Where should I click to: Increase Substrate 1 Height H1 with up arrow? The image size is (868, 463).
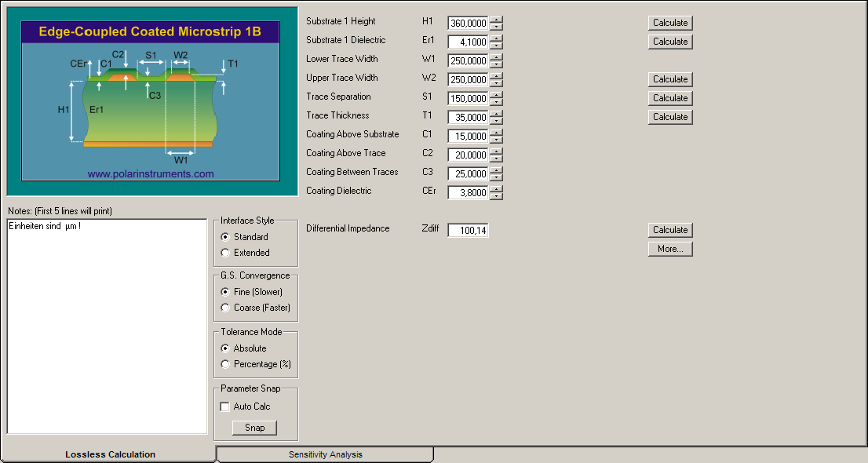(x=497, y=20)
